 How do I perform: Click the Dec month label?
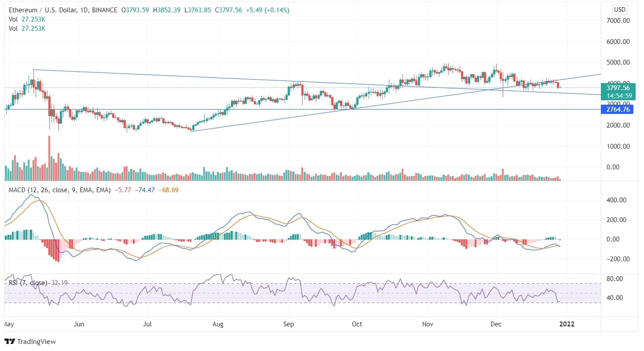(x=496, y=324)
